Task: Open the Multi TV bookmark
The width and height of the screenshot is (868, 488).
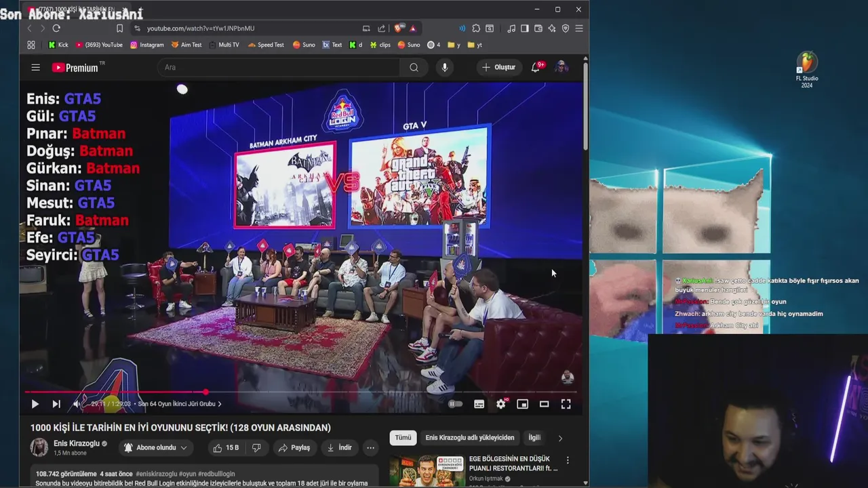Action: coord(224,45)
